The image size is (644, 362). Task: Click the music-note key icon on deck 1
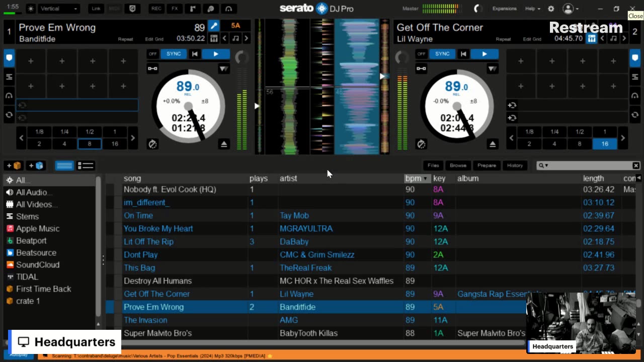(x=235, y=38)
